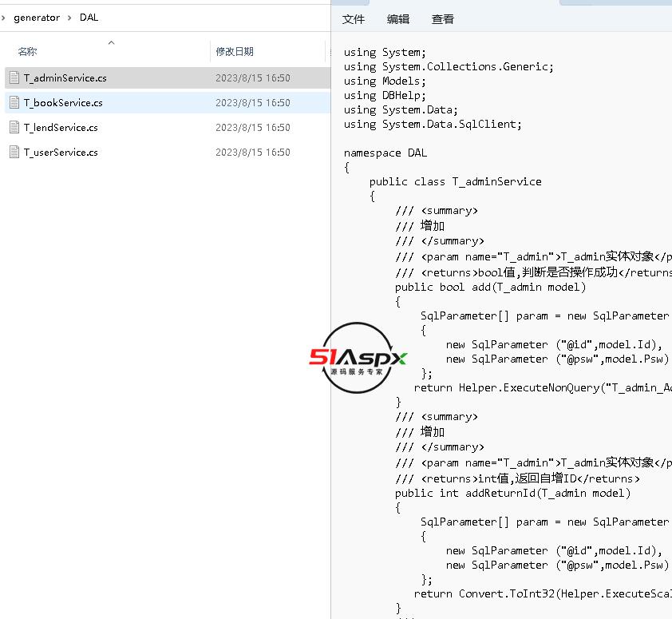Viewport: 672px width, 619px height.
Task: Expand the chevron before generator breadcrumb
Action: (x=4, y=18)
